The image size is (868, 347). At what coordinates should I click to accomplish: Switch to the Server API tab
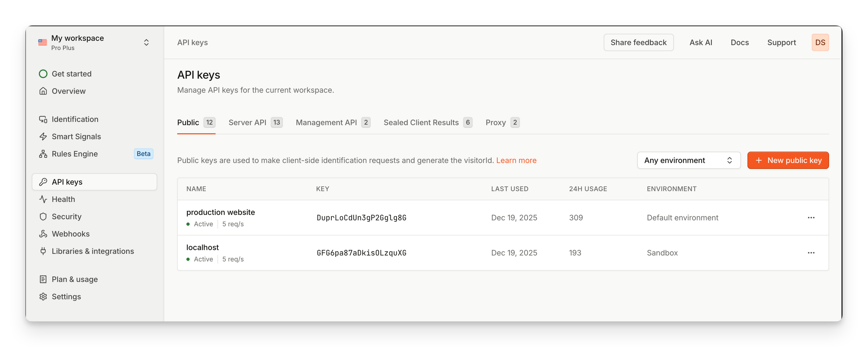coord(255,122)
